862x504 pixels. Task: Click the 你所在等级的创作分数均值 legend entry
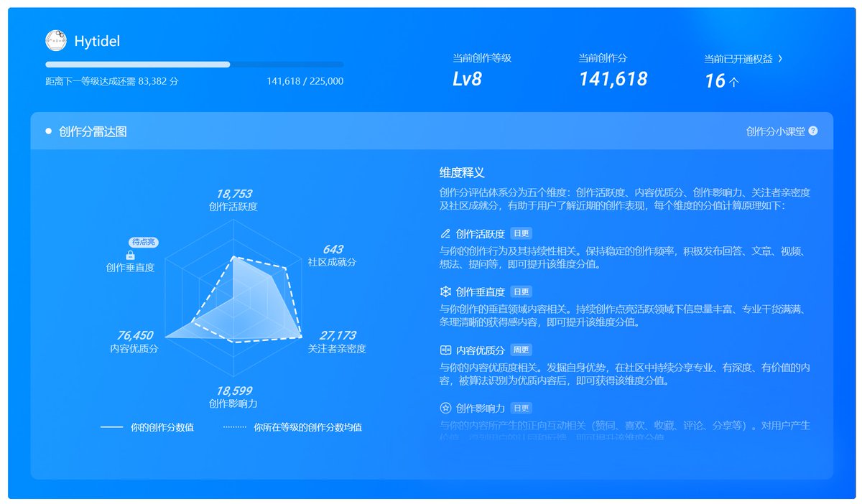292,427
